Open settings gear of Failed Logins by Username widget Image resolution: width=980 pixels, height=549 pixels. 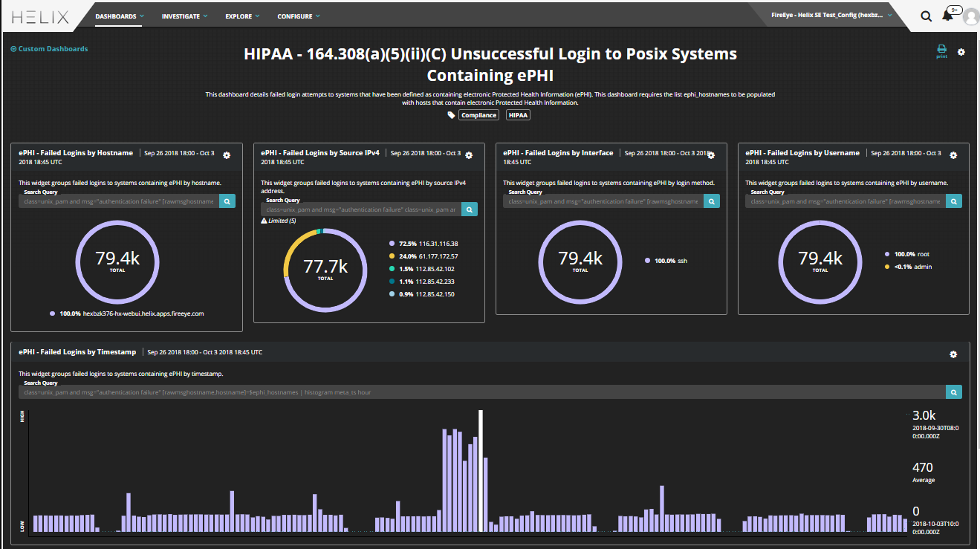pos(953,155)
